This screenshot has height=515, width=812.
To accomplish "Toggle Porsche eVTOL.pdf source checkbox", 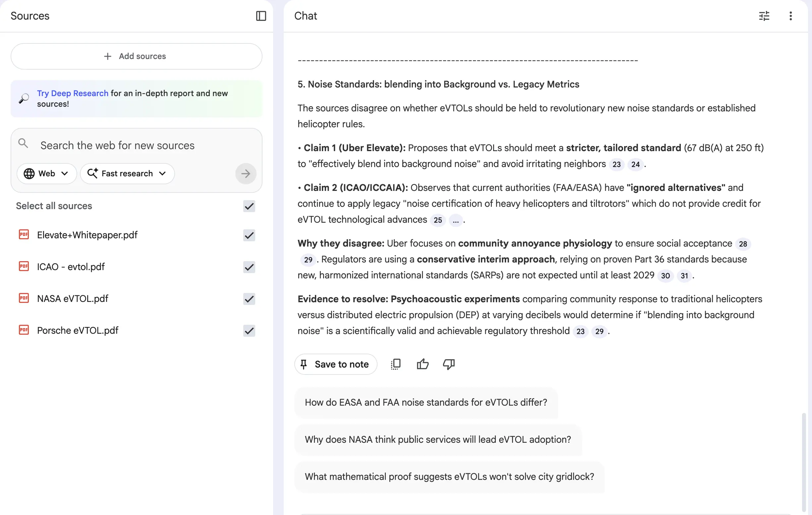I will (249, 330).
